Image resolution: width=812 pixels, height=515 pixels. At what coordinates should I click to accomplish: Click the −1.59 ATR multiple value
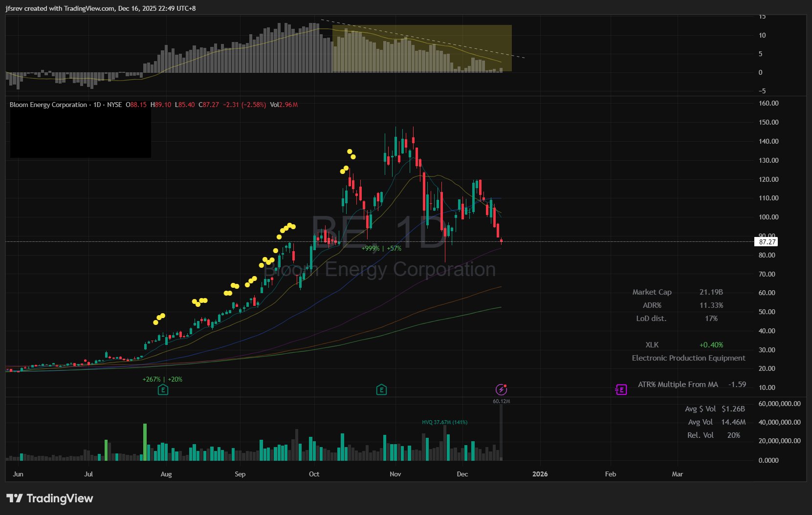tap(737, 385)
